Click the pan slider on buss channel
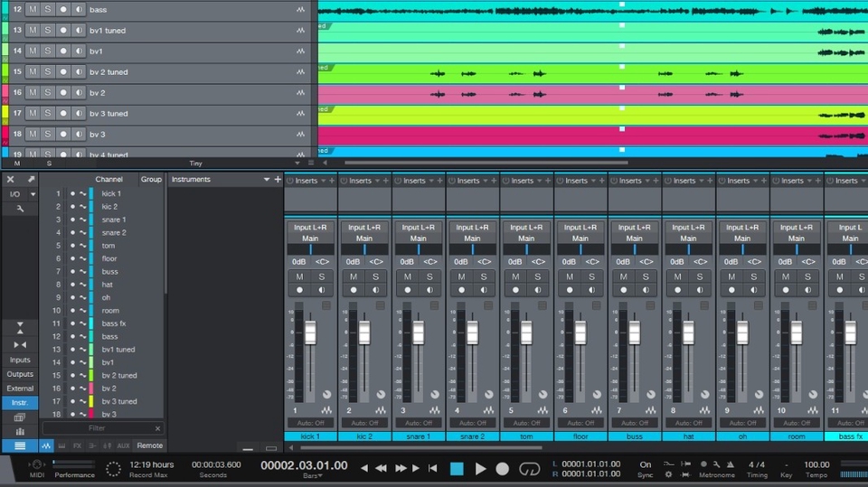Viewport: 868px width, 487px height. pos(635,250)
